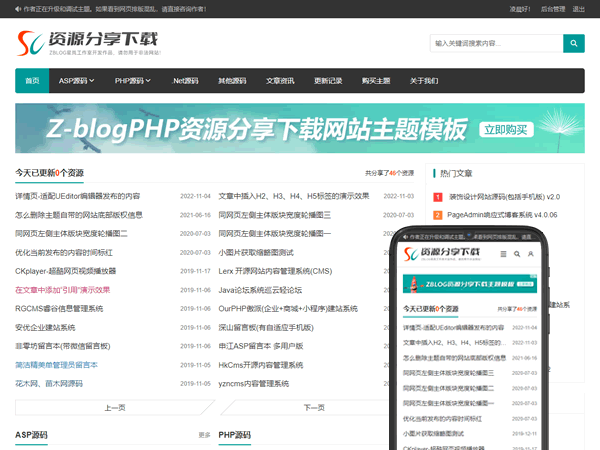The image size is (600, 450).
Task: Open article CKplayer-超酷网页视频播放器
Action: [x=66, y=271]
